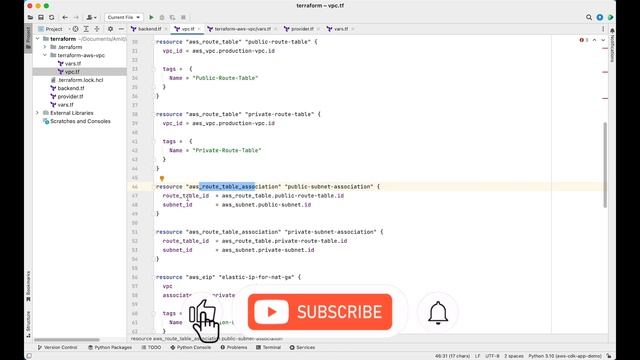Screen dimensions: 640x360
Task: Open the Current File run configuration dropdown
Action: (x=124, y=18)
